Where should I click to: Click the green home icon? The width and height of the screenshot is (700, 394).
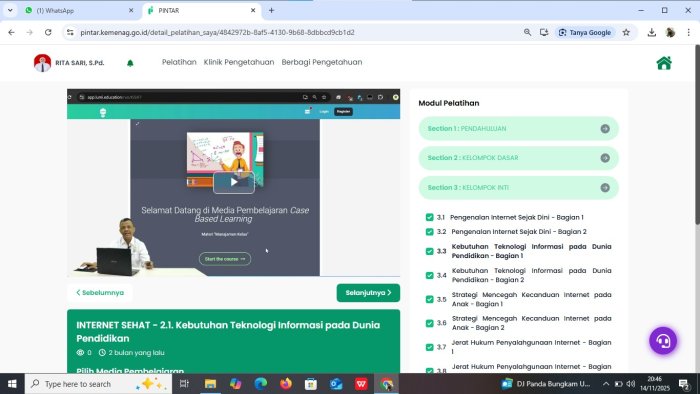pos(664,63)
